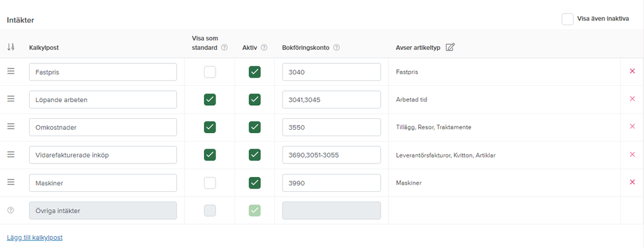Click drag handle of Vidarefakturerade inköp row

point(11,154)
